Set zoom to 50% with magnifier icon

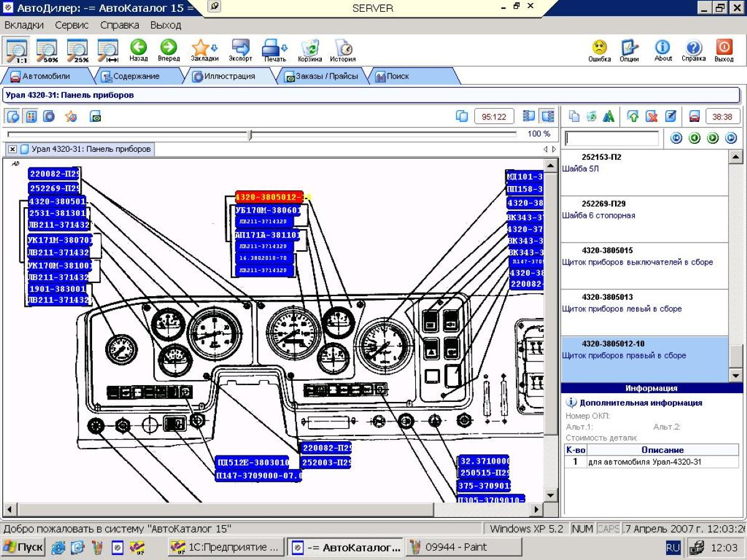[x=47, y=50]
